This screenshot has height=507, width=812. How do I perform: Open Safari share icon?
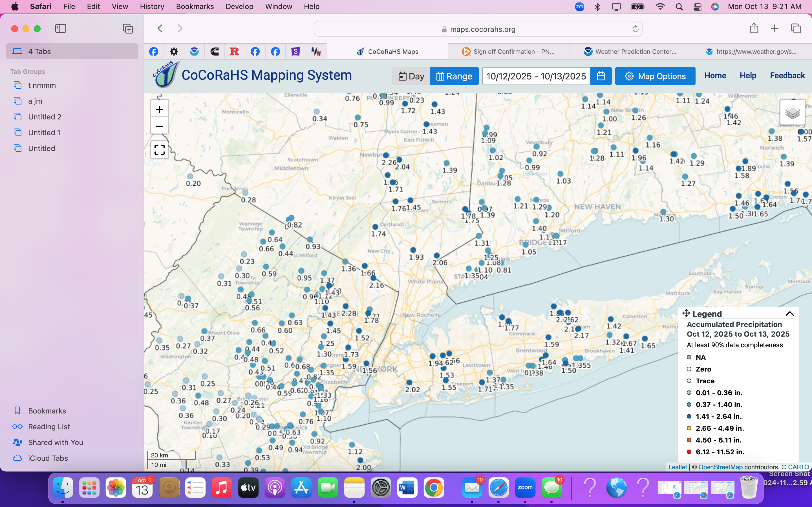pyautogui.click(x=754, y=28)
